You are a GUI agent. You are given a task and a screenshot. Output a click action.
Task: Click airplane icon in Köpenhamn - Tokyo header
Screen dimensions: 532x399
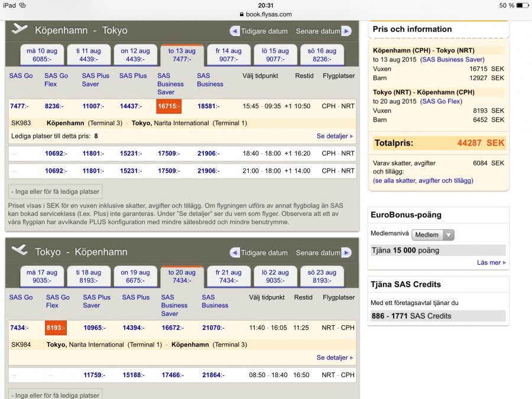pos(20,30)
